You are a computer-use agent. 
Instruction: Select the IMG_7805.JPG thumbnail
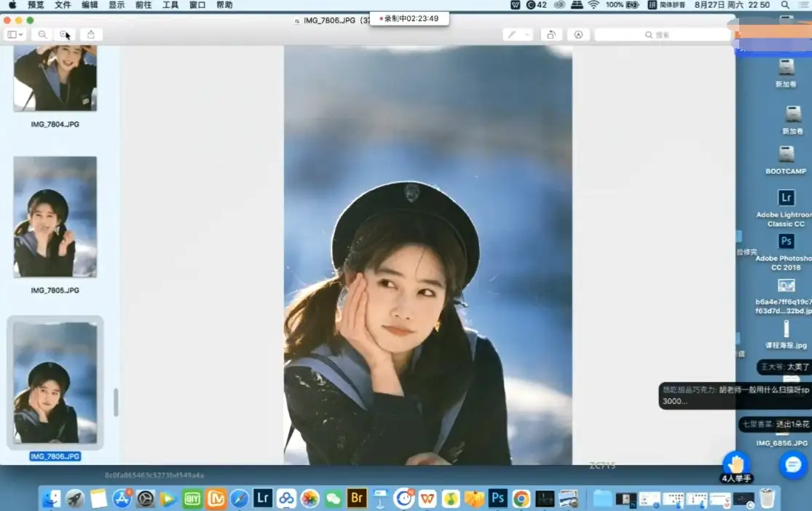(55, 217)
